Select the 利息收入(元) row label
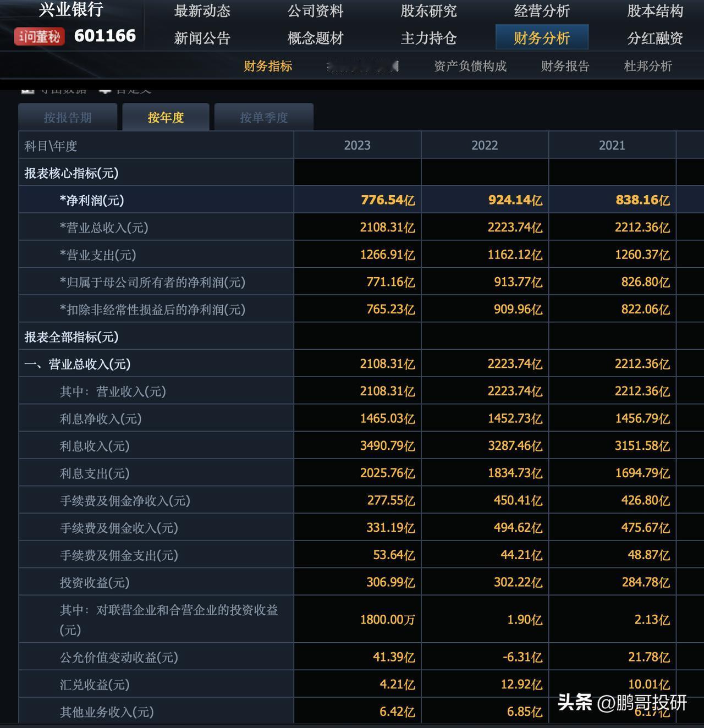This screenshot has height=728, width=704. click(x=95, y=446)
